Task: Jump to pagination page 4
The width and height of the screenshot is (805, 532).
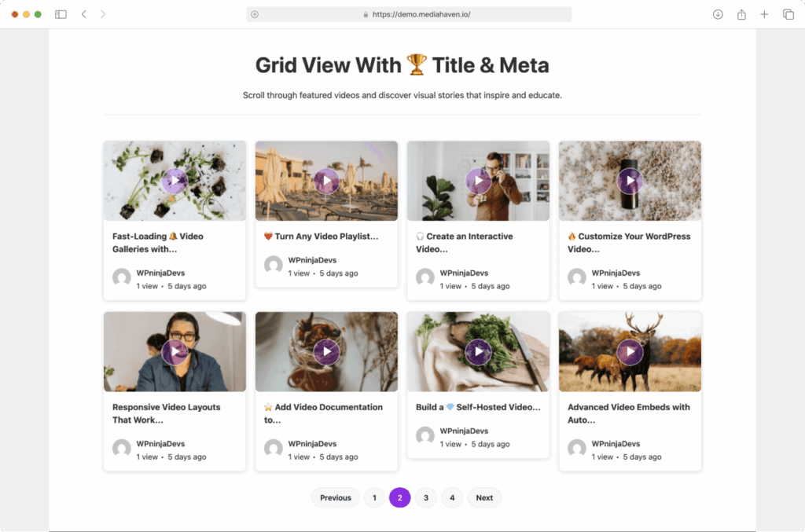Action: coord(452,497)
